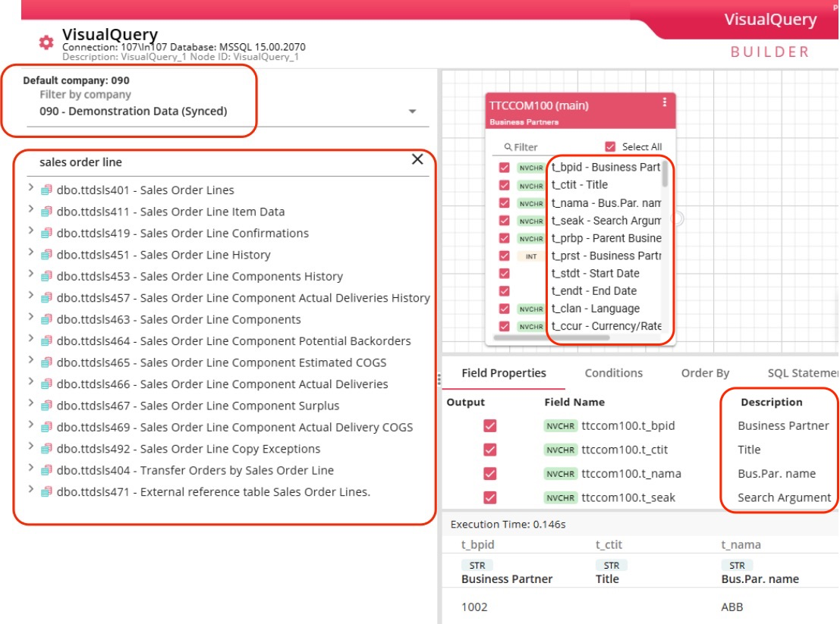Uncheck the t_bpid - Business Partner field

coord(504,168)
